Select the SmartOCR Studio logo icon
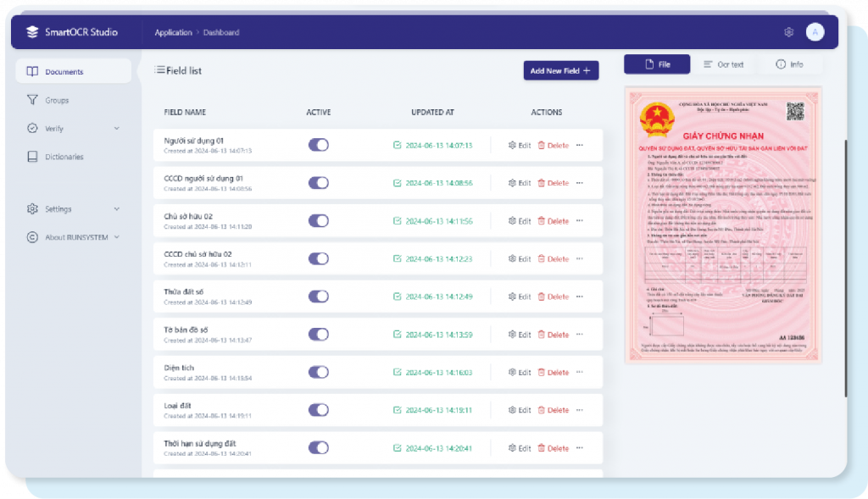 click(32, 32)
